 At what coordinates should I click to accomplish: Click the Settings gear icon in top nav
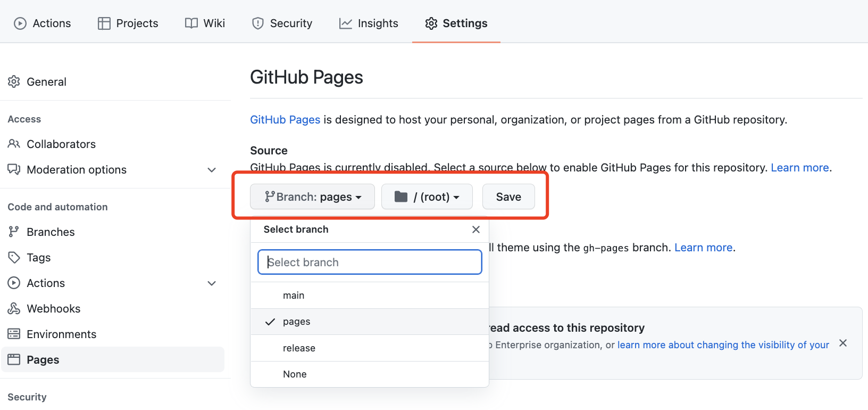click(x=431, y=23)
